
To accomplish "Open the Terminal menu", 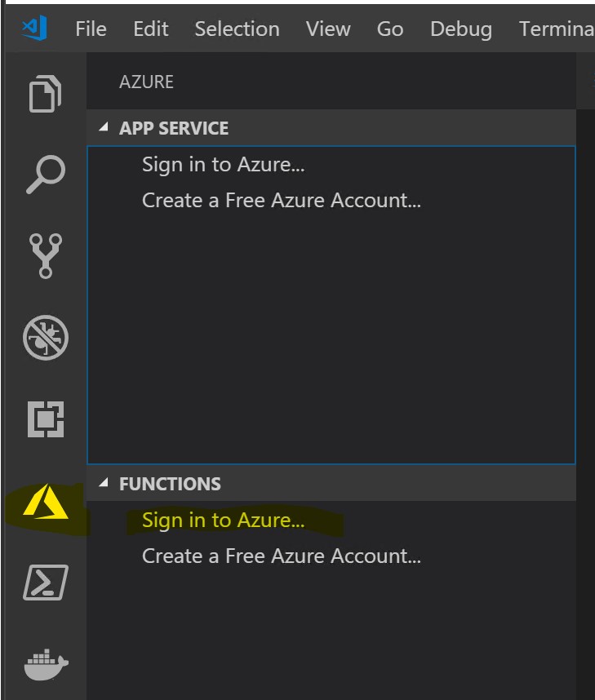I will [x=557, y=29].
